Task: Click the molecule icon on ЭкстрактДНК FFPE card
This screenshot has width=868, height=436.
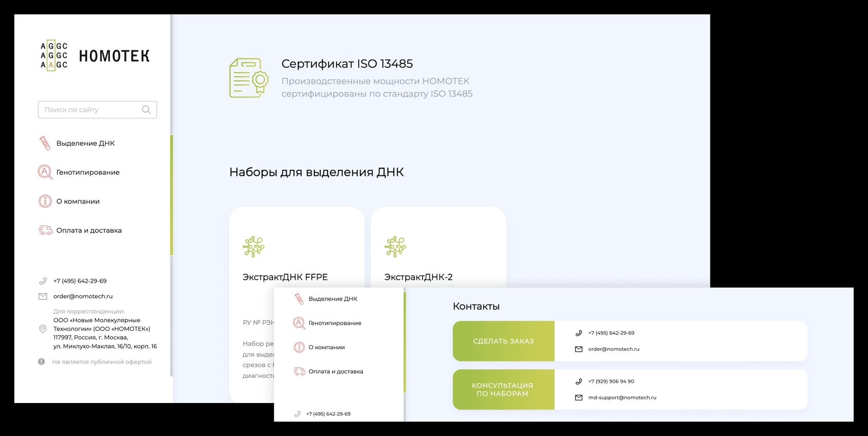Action: click(x=253, y=247)
